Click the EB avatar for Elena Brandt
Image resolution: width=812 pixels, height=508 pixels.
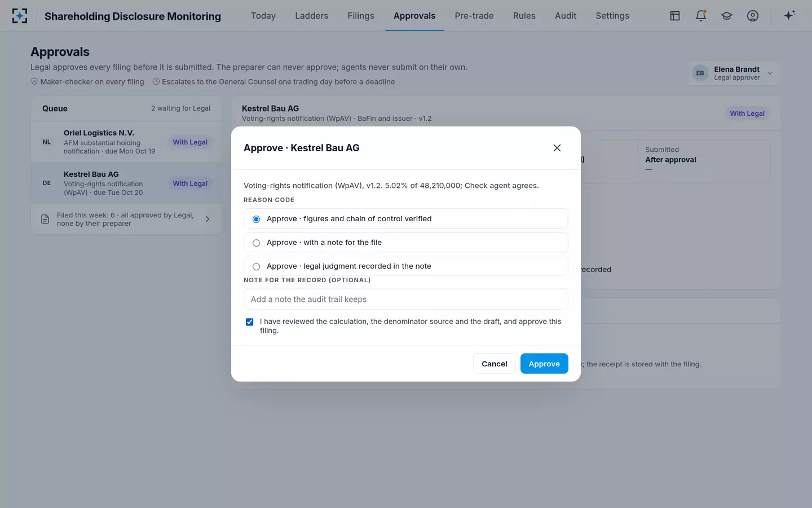pyautogui.click(x=700, y=73)
